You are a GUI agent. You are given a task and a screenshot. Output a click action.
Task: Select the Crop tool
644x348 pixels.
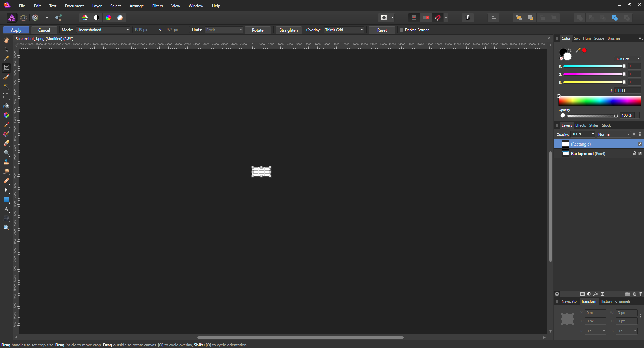point(6,68)
